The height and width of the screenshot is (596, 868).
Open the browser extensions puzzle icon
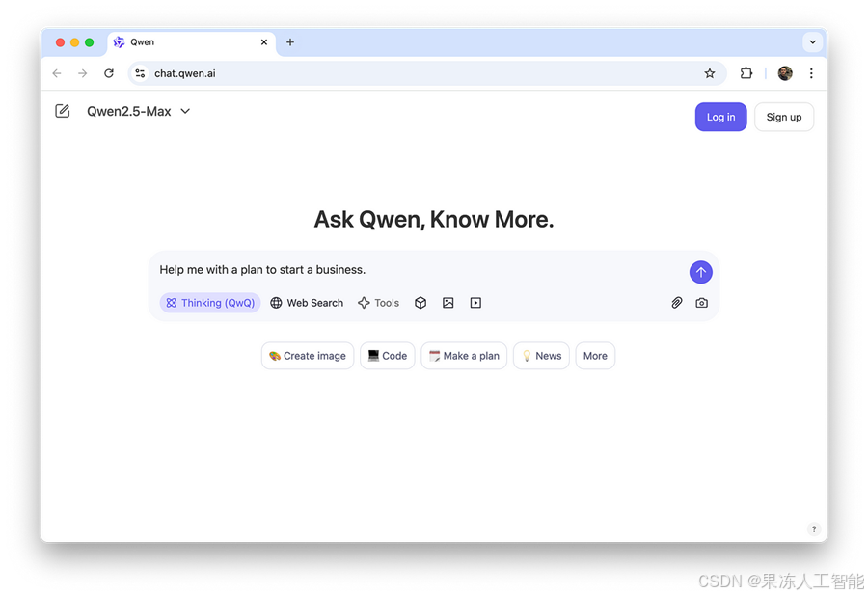pyautogui.click(x=746, y=73)
